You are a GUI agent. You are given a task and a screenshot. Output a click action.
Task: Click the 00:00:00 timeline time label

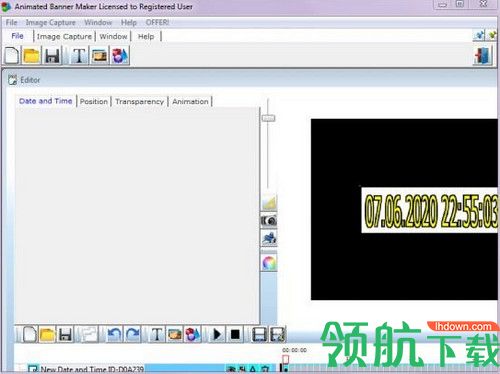294,350
